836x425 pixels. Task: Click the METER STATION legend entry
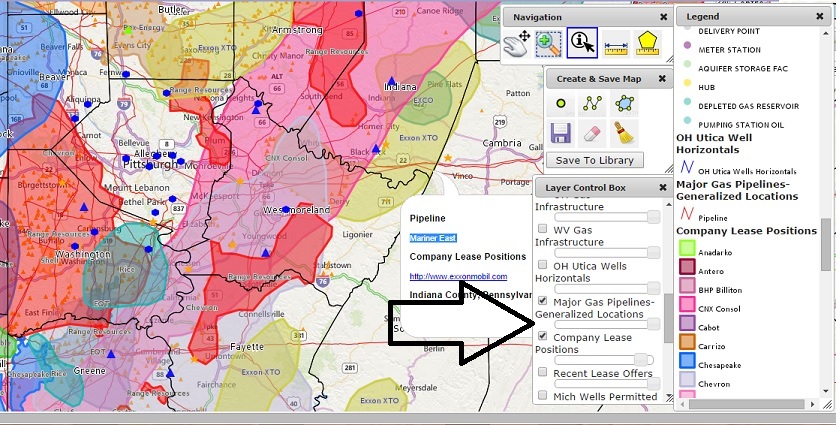pyautogui.click(x=729, y=50)
